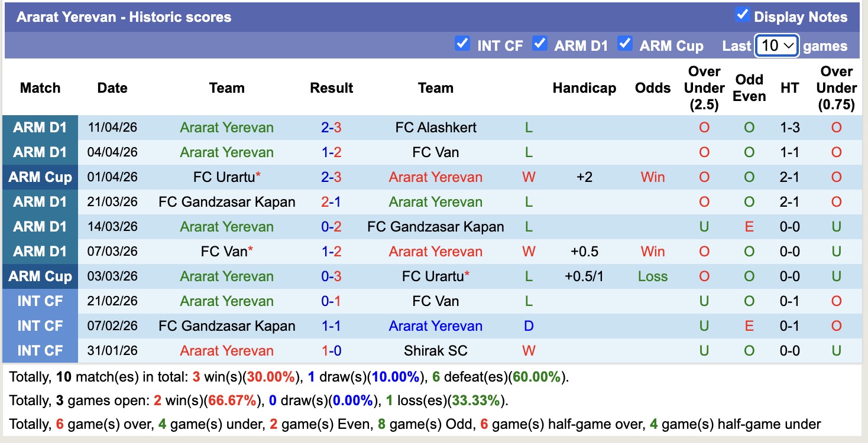The width and height of the screenshot is (868, 443).
Task: Click the INT CF label on the 31/01/26 row
Action: [x=40, y=350]
